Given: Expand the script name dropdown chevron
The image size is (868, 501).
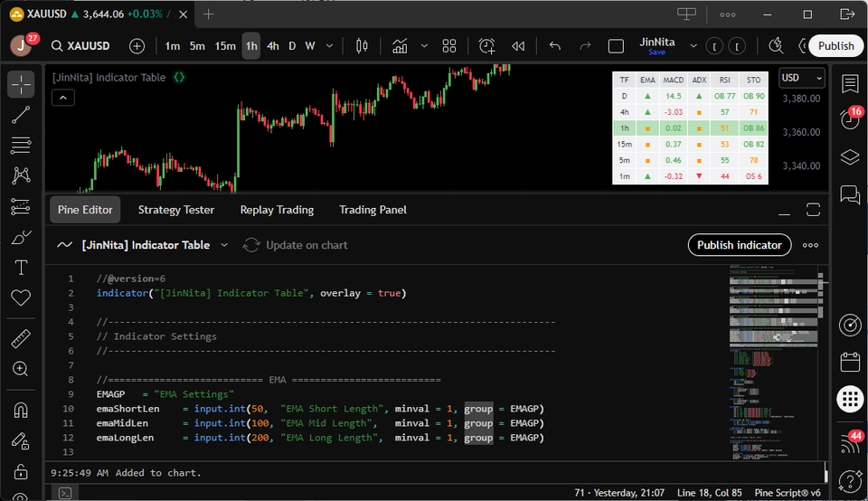Looking at the screenshot, I should (224, 245).
